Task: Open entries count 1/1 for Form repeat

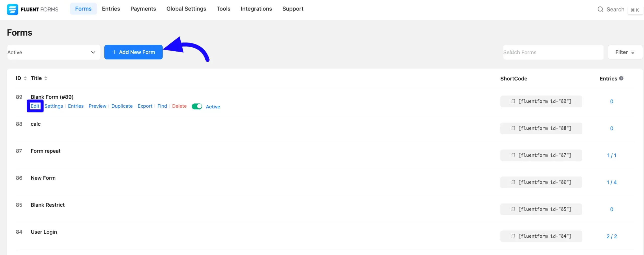Action: click(x=612, y=155)
